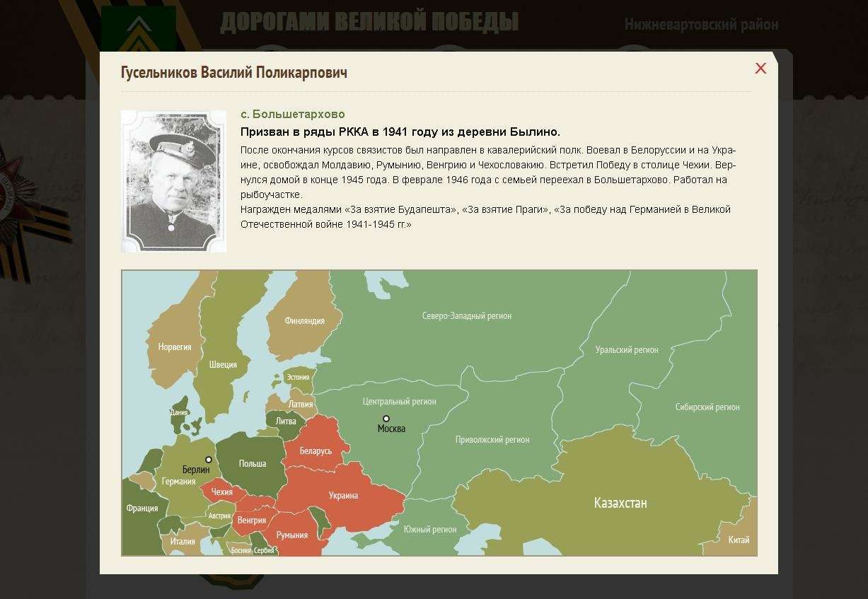Click the Нижневартовский район header link

pos(701,25)
